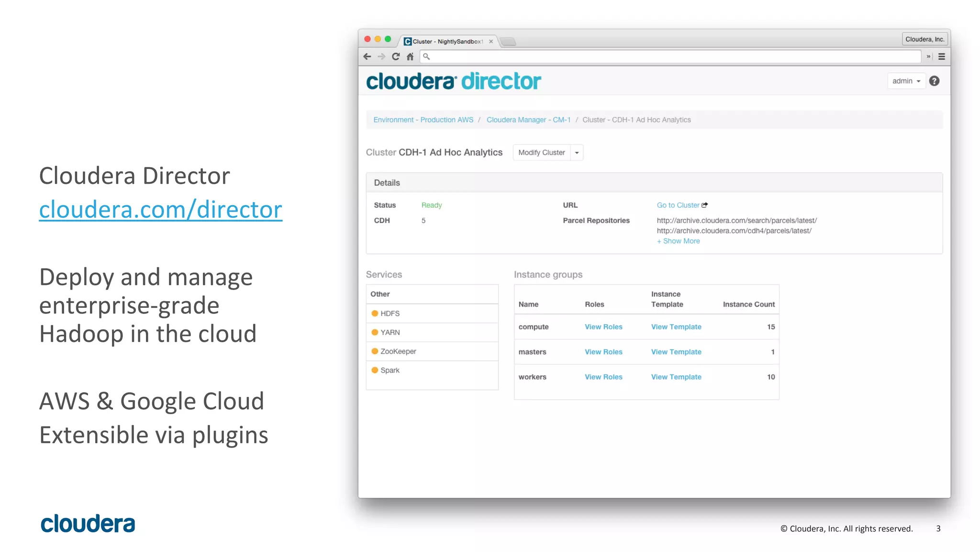
Task: Click the cdh4 parcels repository URL
Action: click(x=734, y=231)
